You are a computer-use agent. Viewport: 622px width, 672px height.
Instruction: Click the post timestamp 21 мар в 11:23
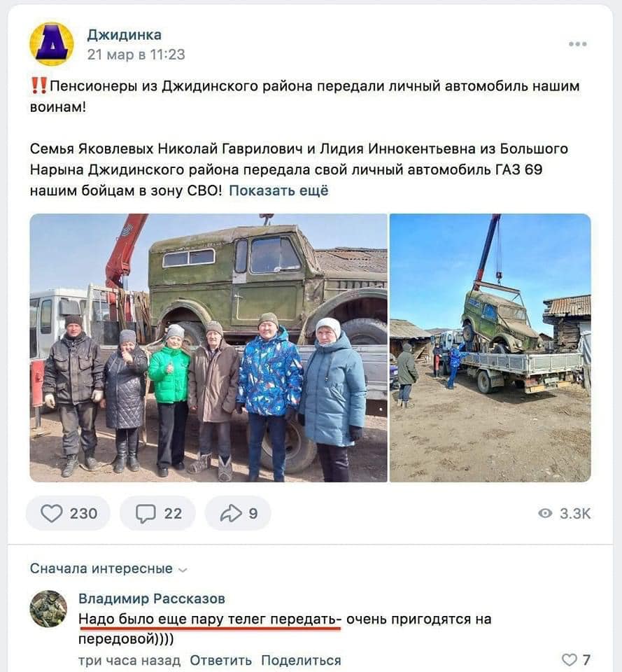[136, 55]
